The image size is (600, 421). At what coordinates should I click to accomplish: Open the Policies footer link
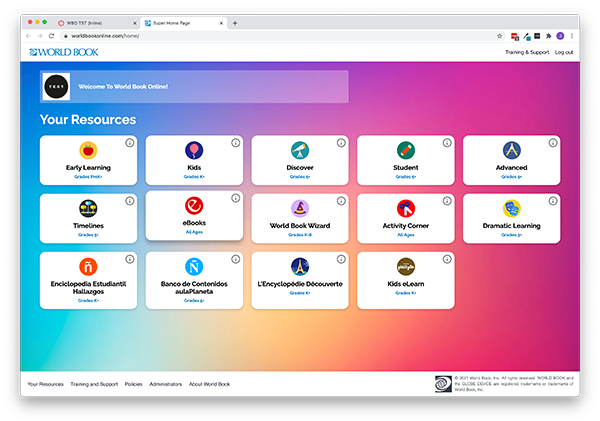134,384
